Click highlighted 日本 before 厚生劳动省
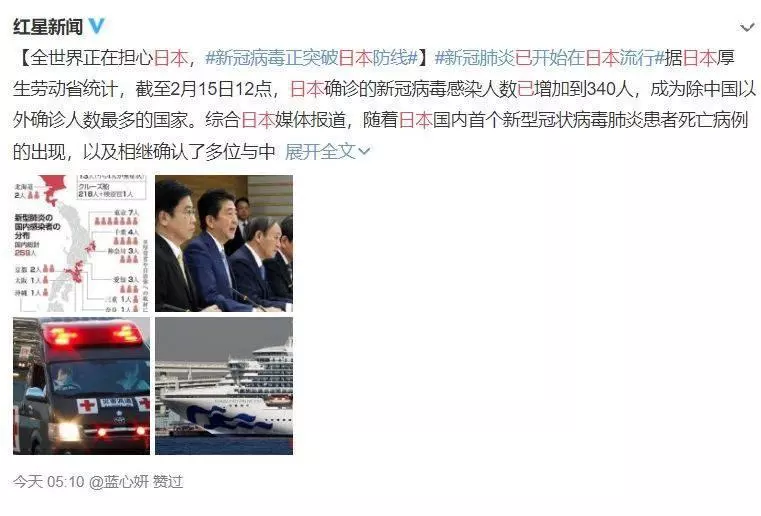Image resolution: width=761 pixels, height=516 pixels. (x=699, y=58)
